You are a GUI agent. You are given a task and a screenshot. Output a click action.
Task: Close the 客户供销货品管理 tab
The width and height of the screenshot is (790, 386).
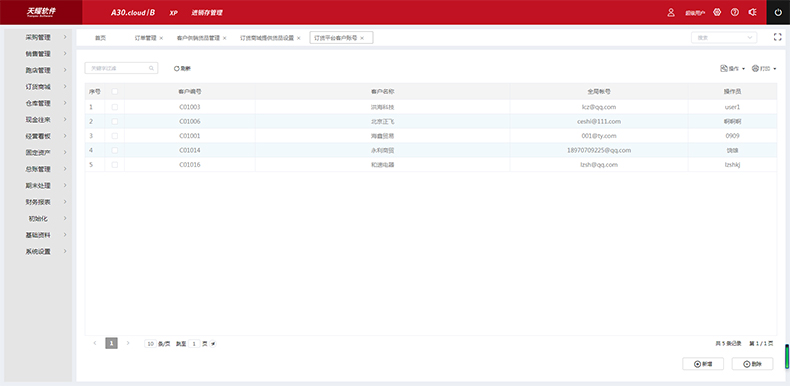click(x=225, y=38)
